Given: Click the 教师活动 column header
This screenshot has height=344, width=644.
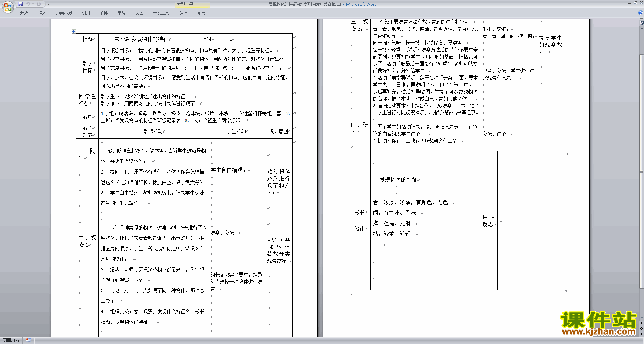Looking at the screenshot, I should tap(153, 131).
